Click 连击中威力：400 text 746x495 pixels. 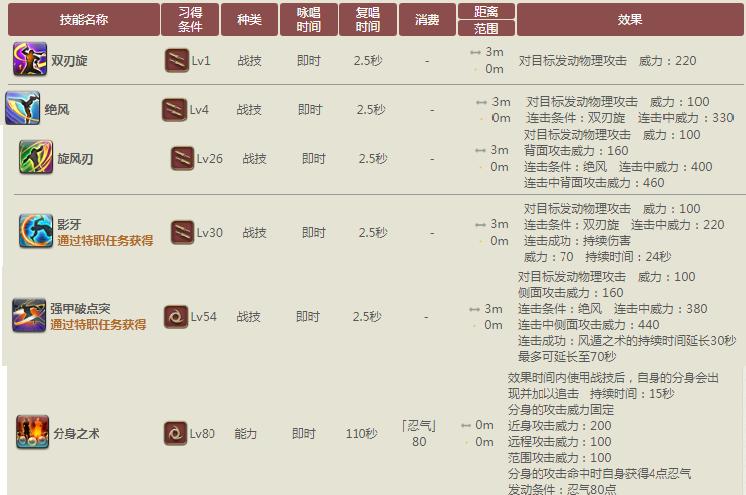click(x=666, y=167)
